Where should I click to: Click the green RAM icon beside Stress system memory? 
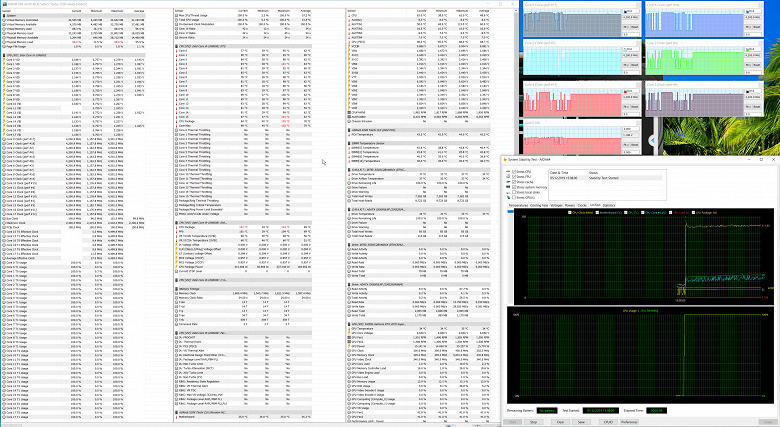click(508, 187)
